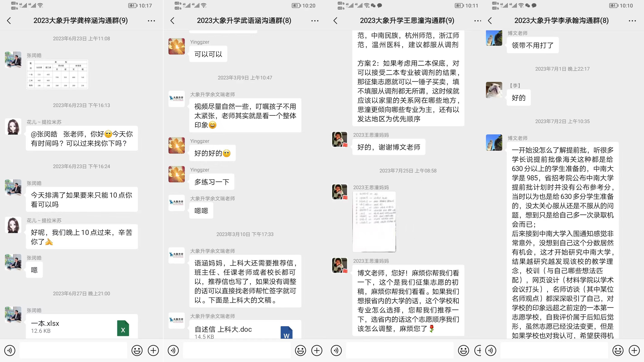Open more options in 武语涵沟通群 chat

pos(315,21)
